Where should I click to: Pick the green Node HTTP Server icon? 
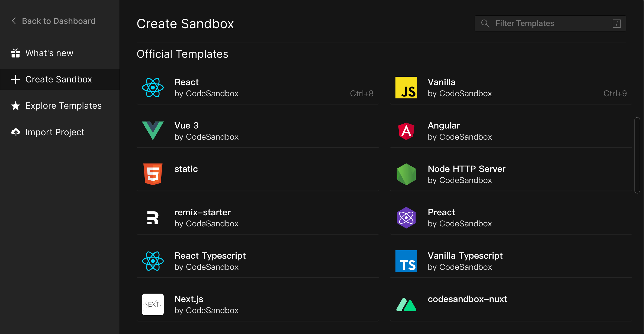coord(406,174)
